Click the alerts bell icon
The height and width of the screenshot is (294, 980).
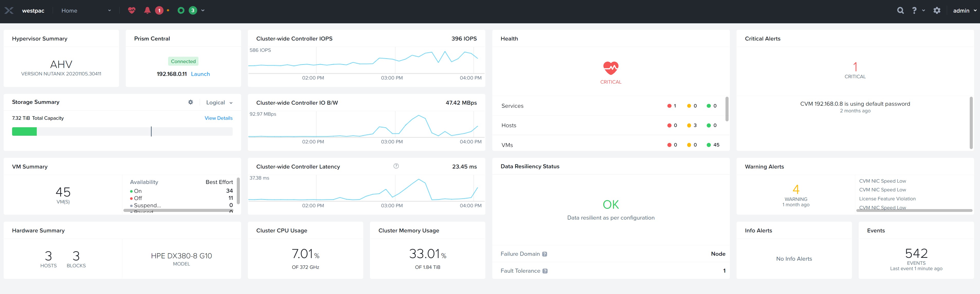[x=147, y=11]
